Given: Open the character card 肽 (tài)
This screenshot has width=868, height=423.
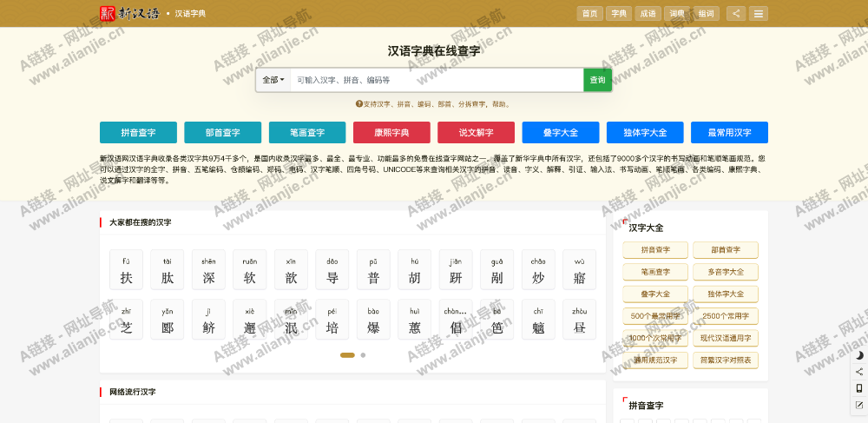Looking at the screenshot, I should coord(168,269).
